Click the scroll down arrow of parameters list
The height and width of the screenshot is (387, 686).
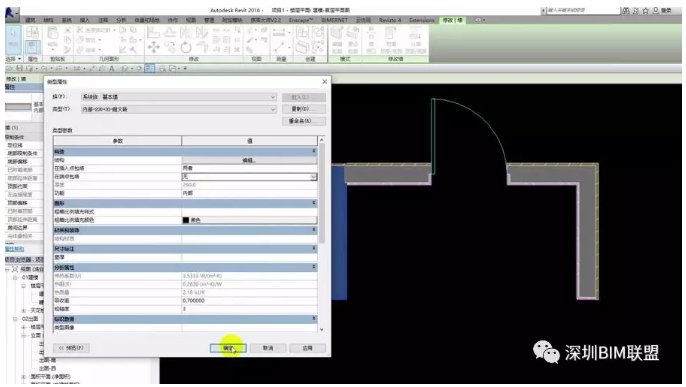322,329
